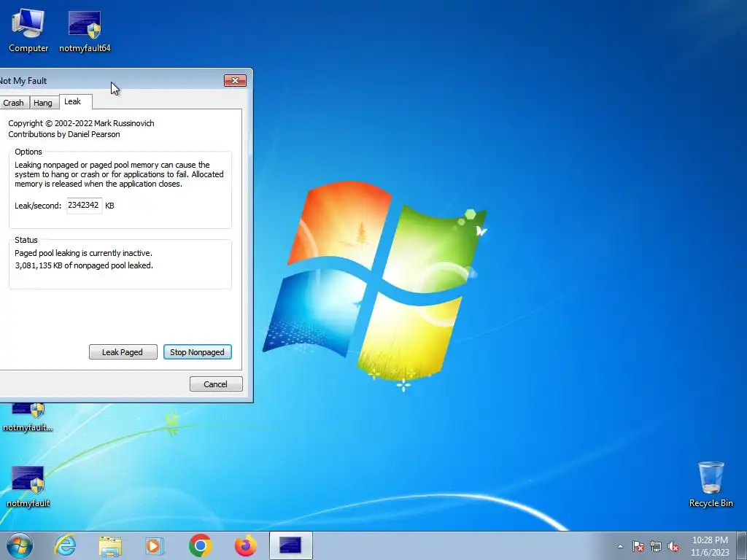Click the Stop Nonpaged button
This screenshot has width=747, height=560.
(x=197, y=352)
